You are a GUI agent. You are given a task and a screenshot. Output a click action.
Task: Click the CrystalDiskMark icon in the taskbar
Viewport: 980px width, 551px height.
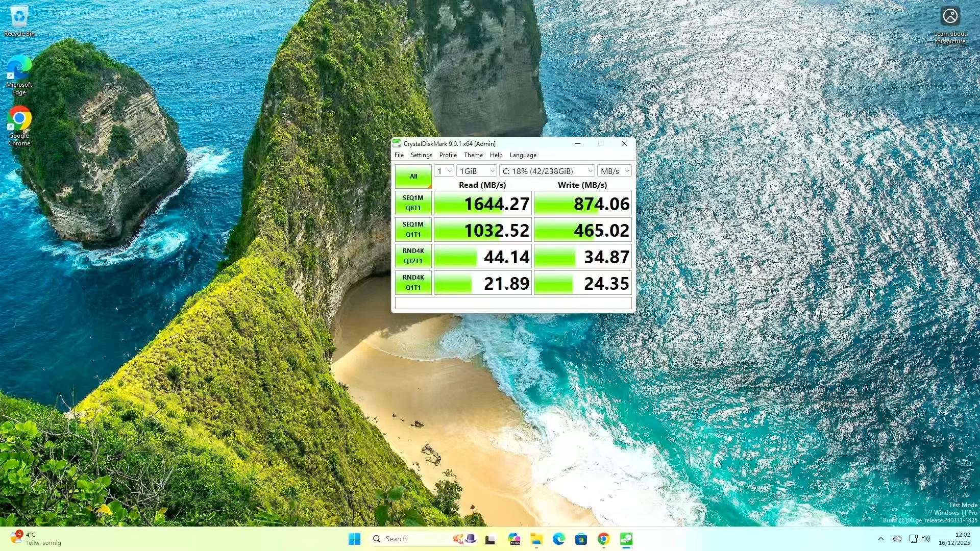coord(626,539)
